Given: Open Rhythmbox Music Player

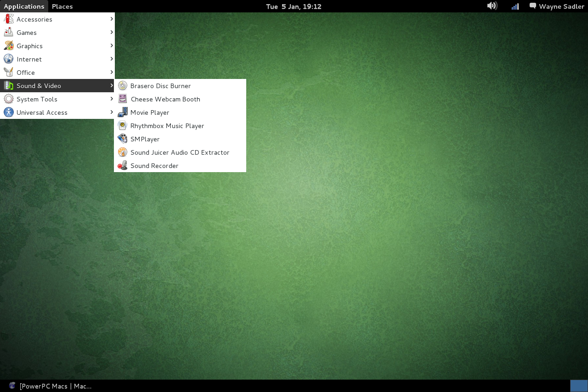Looking at the screenshot, I should pyautogui.click(x=167, y=126).
